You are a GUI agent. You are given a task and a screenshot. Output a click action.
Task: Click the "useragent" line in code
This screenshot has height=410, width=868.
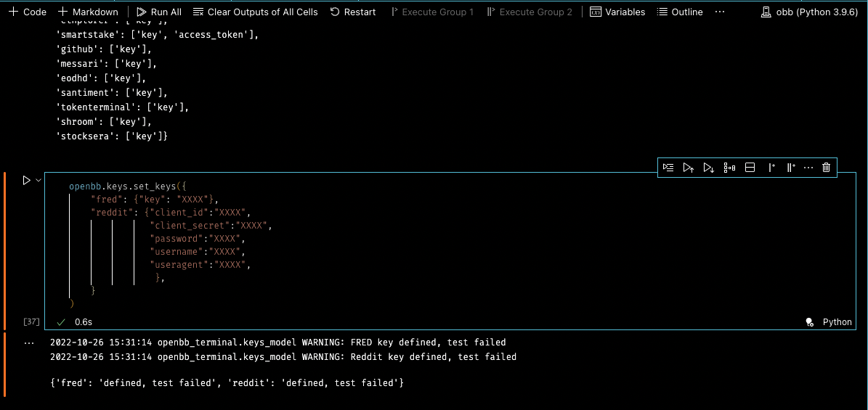coord(200,265)
